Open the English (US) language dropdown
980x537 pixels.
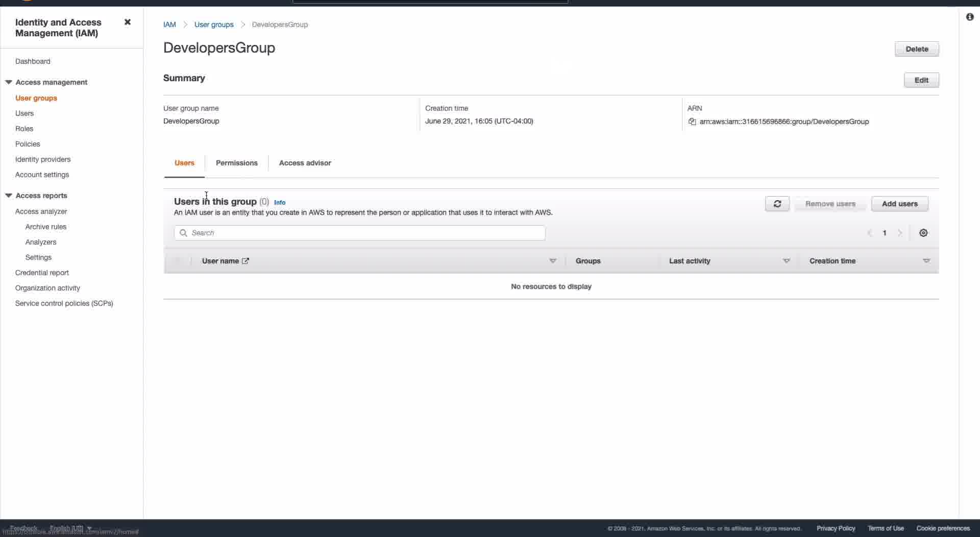pos(70,528)
